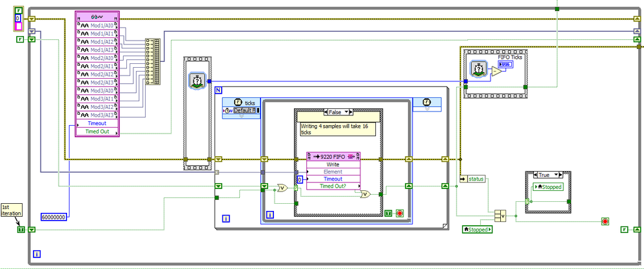The width and height of the screenshot is (644, 269).
Task: Toggle the True constant beside 1st iteration
Action: [21, 230]
